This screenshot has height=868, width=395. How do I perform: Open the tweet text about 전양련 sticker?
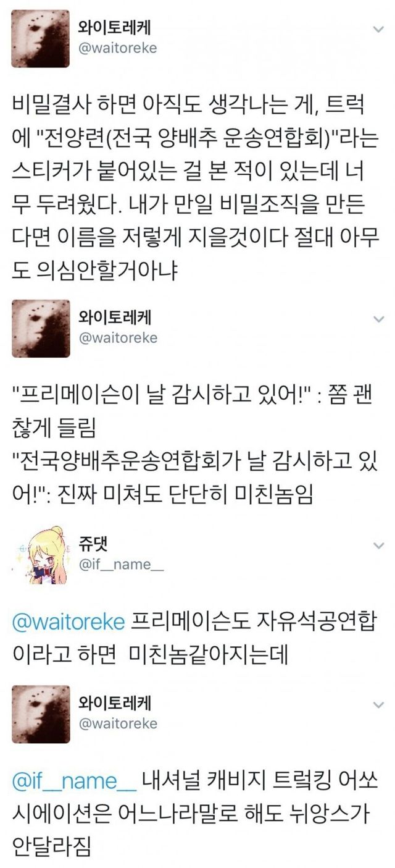click(x=191, y=186)
